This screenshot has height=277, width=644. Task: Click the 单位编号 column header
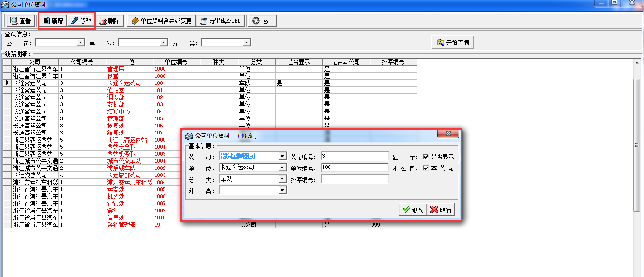(176, 62)
